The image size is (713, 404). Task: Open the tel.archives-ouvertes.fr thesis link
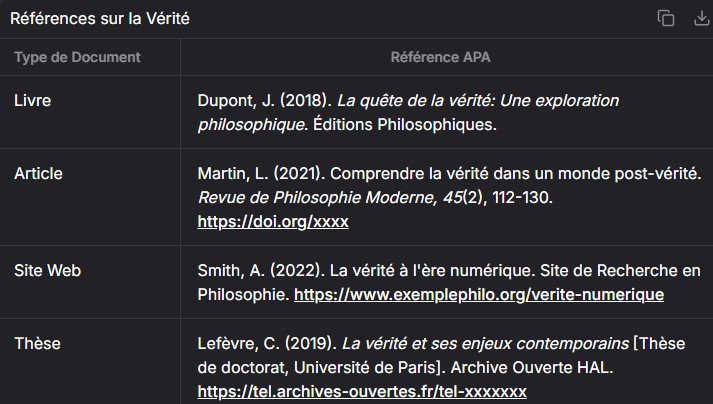click(362, 391)
